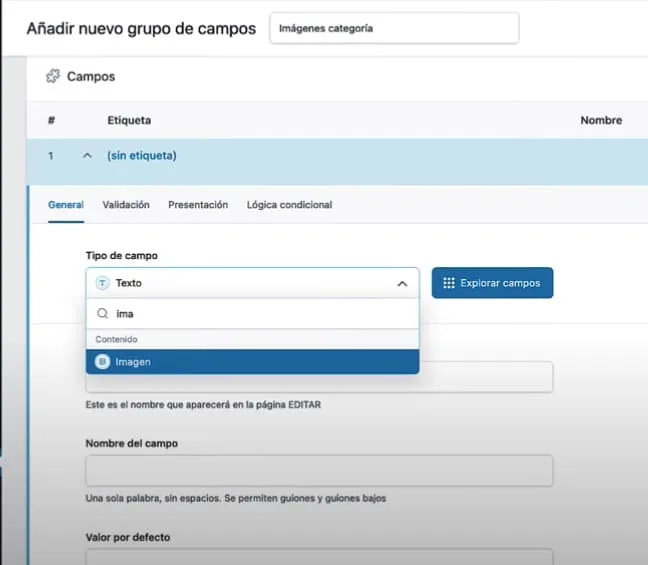Open the Texto field type selector
Screen dimensions: 648x565
[253, 283]
